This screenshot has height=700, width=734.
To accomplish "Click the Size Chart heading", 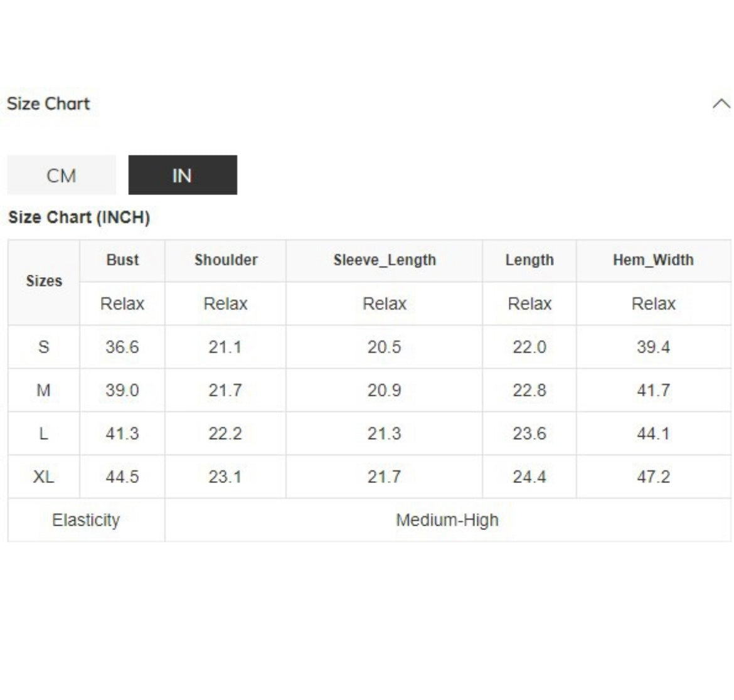I will tap(48, 103).
